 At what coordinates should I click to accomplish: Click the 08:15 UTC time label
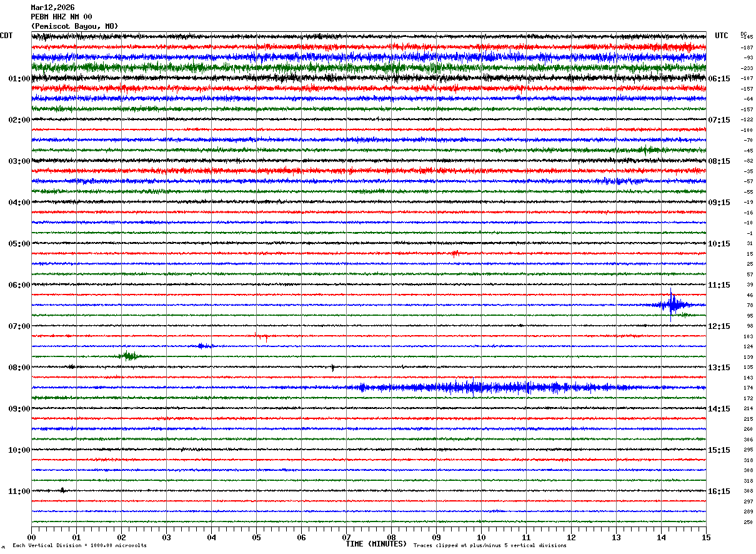719,161
